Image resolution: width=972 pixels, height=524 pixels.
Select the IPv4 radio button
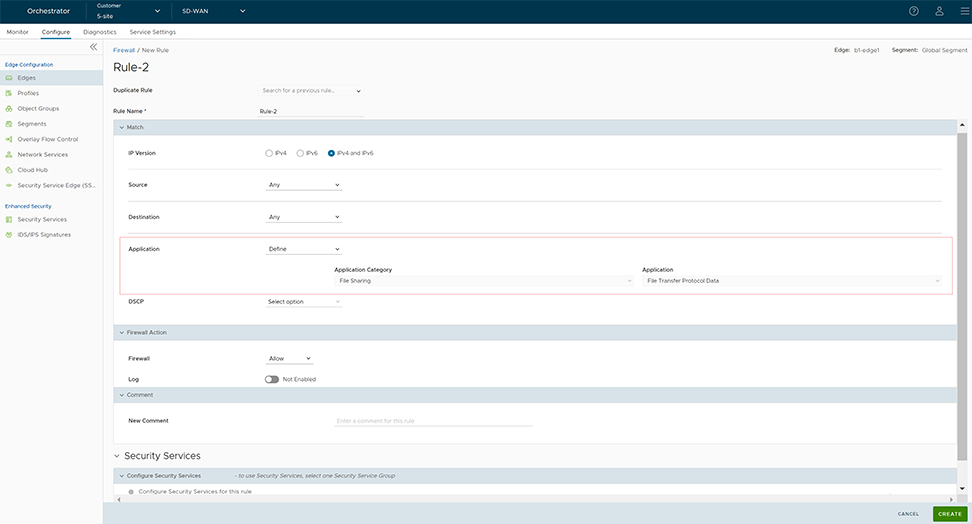[269, 153]
